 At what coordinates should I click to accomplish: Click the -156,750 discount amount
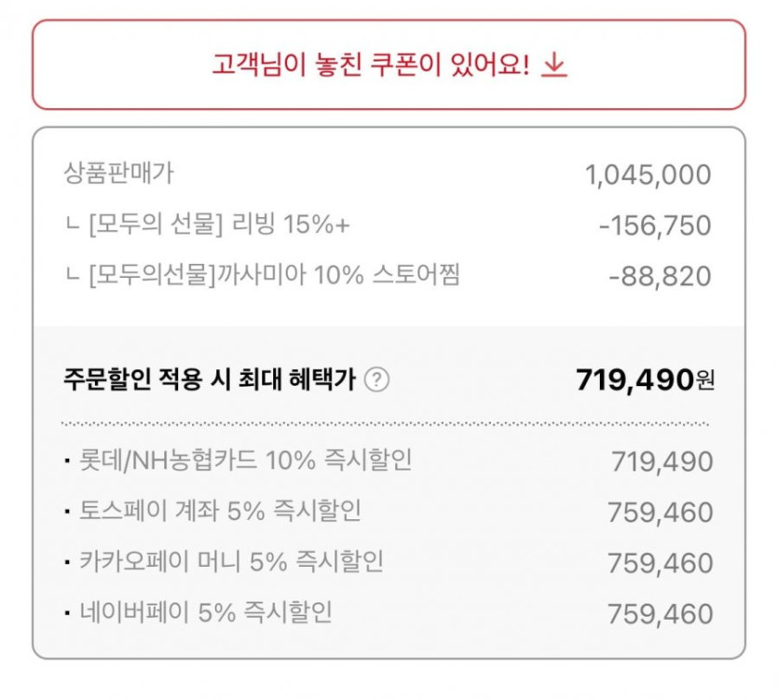(653, 226)
